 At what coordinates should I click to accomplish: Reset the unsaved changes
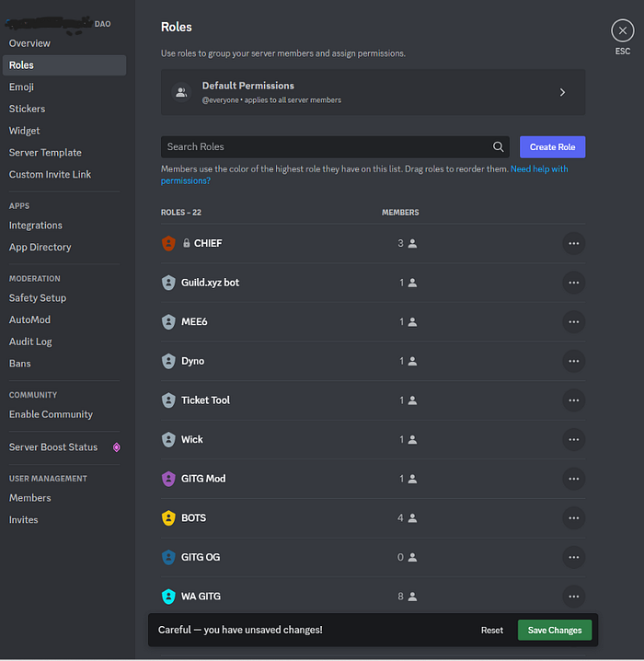pos(492,630)
